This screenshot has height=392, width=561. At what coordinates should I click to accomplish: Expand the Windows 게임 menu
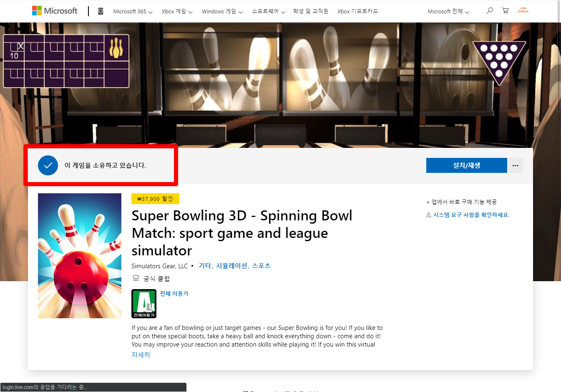pos(222,12)
